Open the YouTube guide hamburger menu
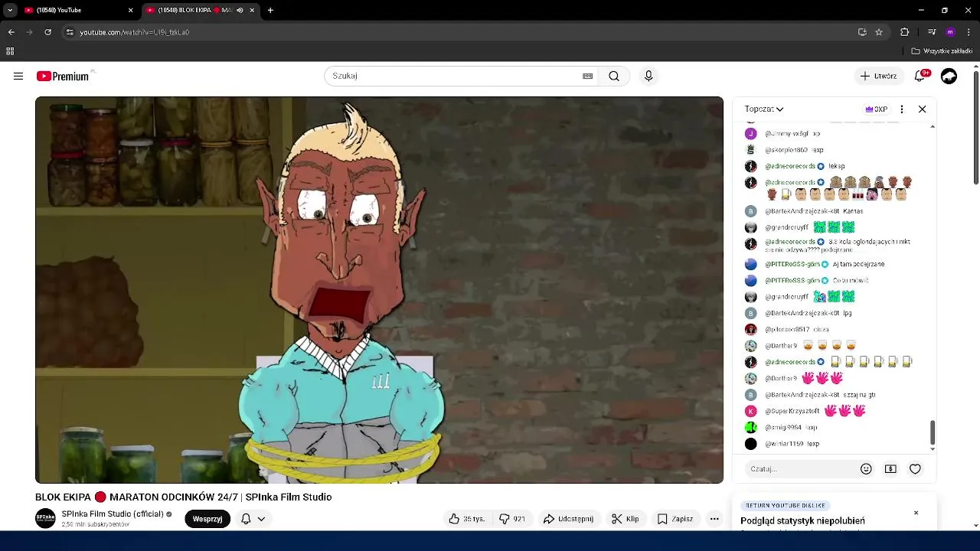The width and height of the screenshot is (980, 551). point(18,76)
